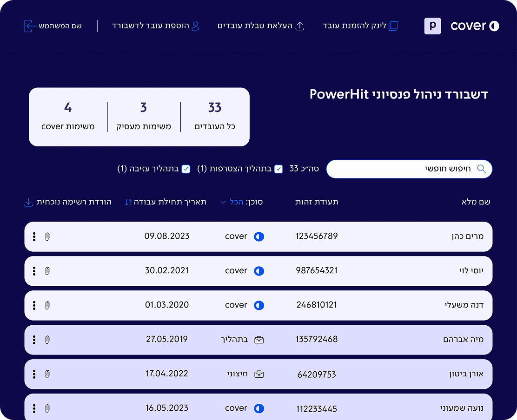Open attachments paperclip for מרים כהן

[x=47, y=236]
